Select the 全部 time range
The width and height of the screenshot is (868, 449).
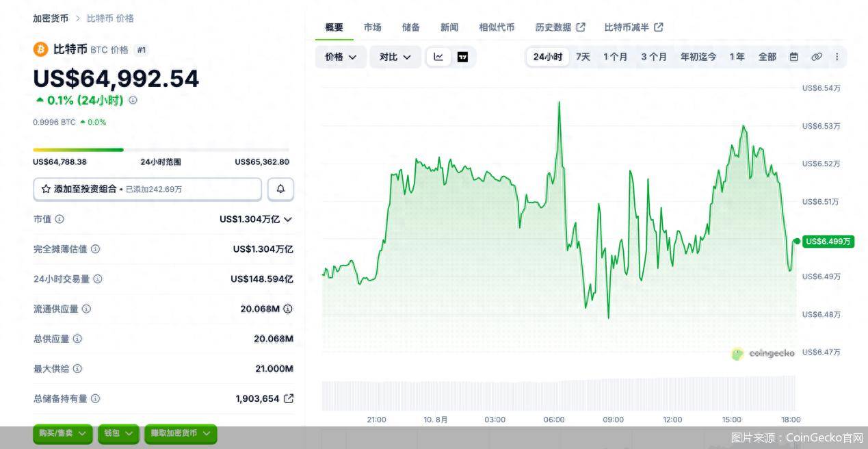[767, 57]
